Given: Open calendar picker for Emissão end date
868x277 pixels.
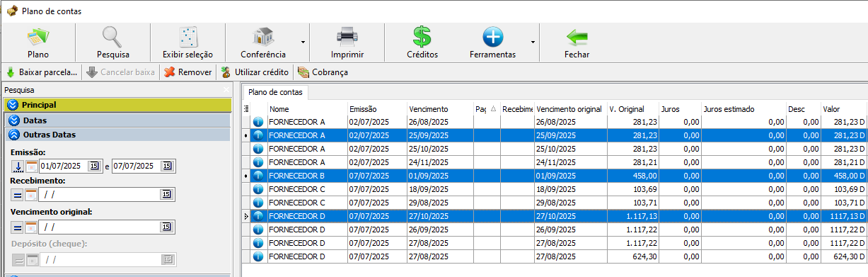Looking at the screenshot, I should pos(166,166).
